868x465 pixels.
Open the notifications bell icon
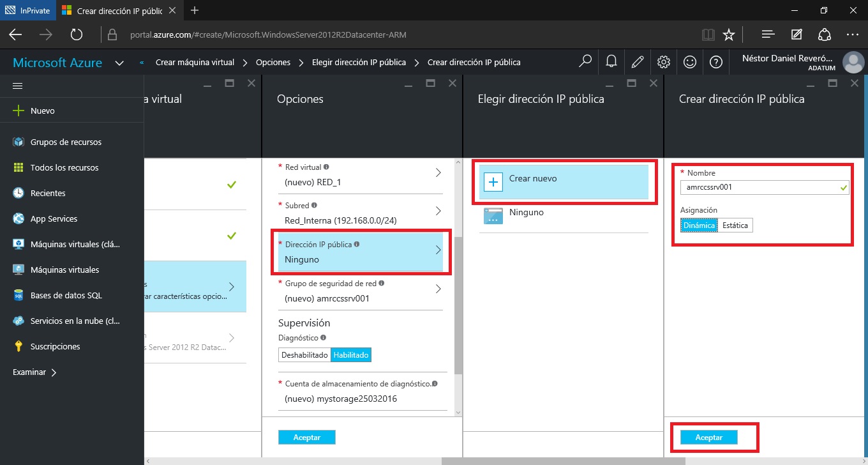(x=611, y=62)
